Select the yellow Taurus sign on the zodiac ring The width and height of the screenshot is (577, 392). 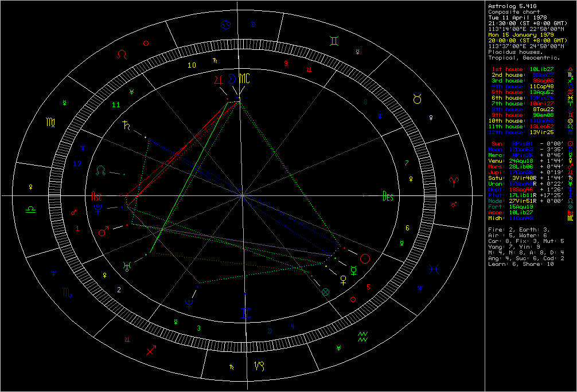coord(418,99)
